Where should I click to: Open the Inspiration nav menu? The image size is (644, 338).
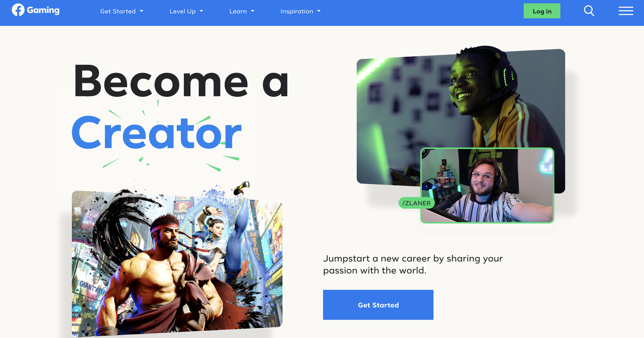tap(297, 11)
